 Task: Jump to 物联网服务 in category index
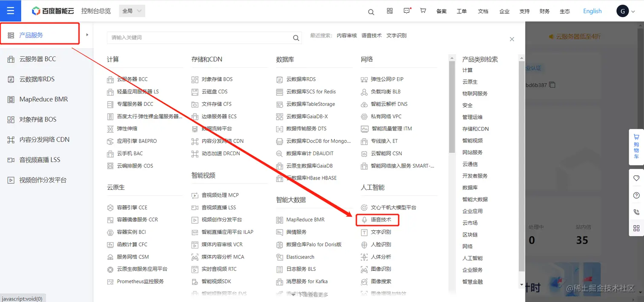point(475,93)
